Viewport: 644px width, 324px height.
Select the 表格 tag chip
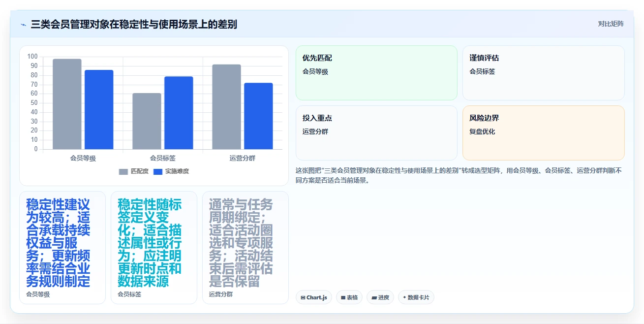click(x=349, y=297)
